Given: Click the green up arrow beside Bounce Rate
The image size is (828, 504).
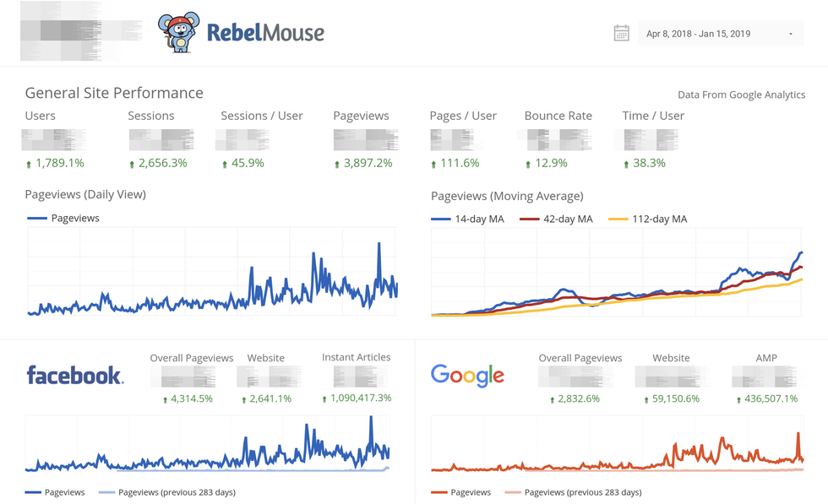Looking at the screenshot, I should tap(528, 162).
